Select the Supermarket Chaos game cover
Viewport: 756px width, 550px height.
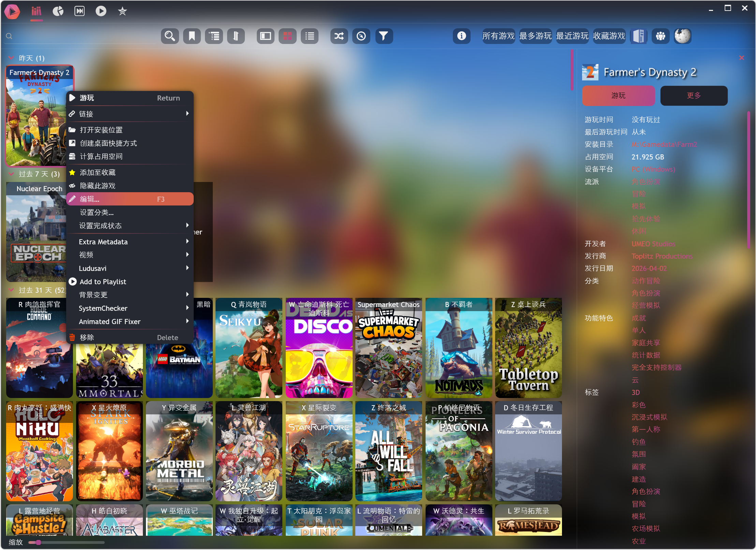[x=388, y=348]
